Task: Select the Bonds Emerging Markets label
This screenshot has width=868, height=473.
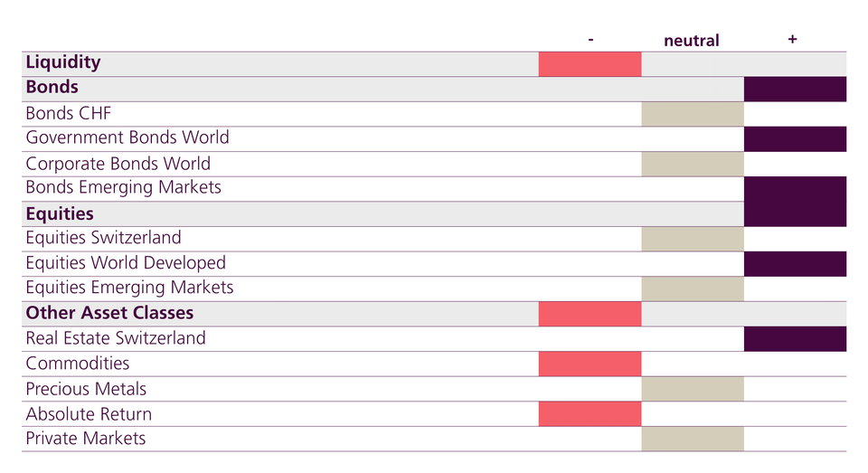Action: [123, 188]
